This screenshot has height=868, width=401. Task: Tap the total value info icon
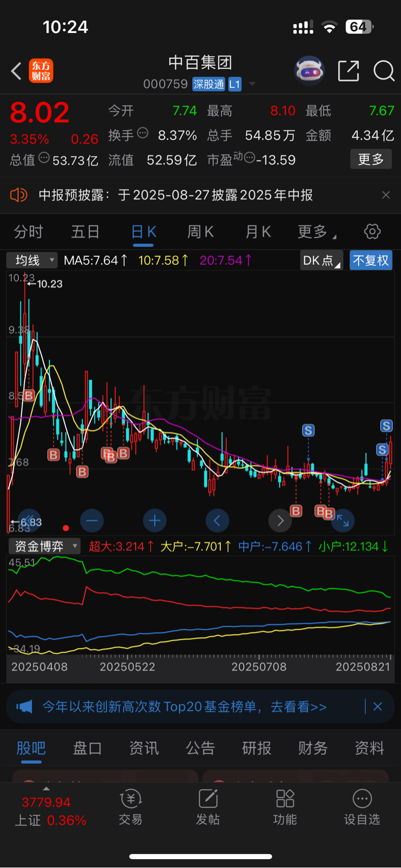tap(44, 158)
